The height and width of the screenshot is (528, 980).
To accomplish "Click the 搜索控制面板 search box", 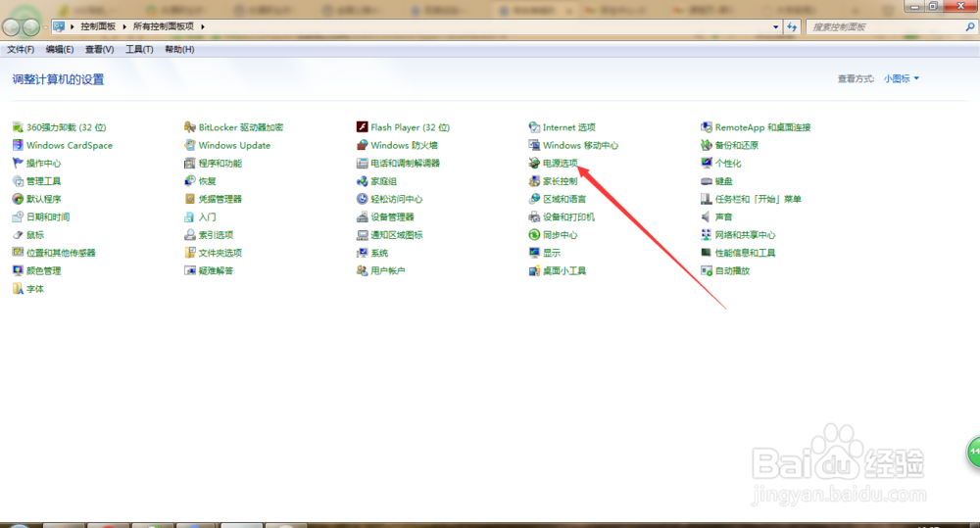I will [x=891, y=26].
